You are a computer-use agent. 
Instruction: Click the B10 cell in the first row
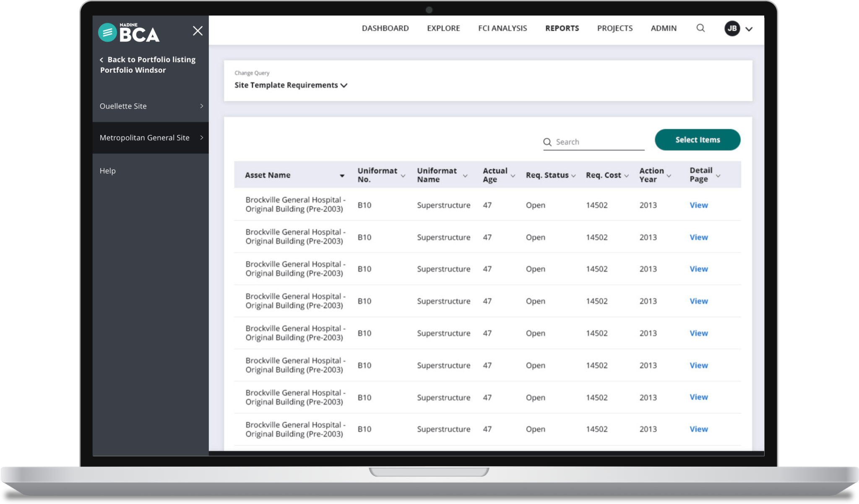[364, 205]
